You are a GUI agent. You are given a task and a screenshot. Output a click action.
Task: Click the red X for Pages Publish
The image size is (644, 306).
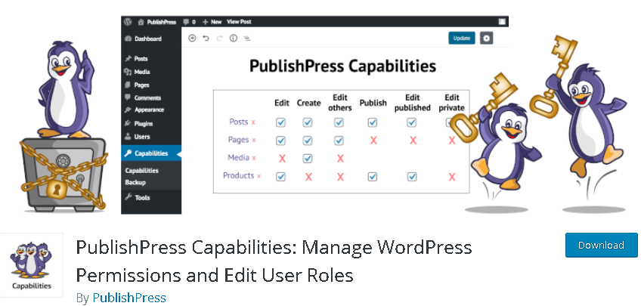tap(373, 141)
